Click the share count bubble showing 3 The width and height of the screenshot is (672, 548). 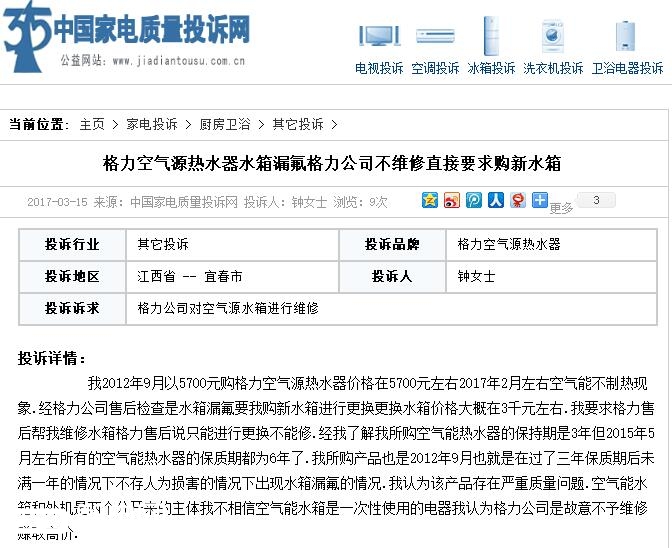(596, 200)
